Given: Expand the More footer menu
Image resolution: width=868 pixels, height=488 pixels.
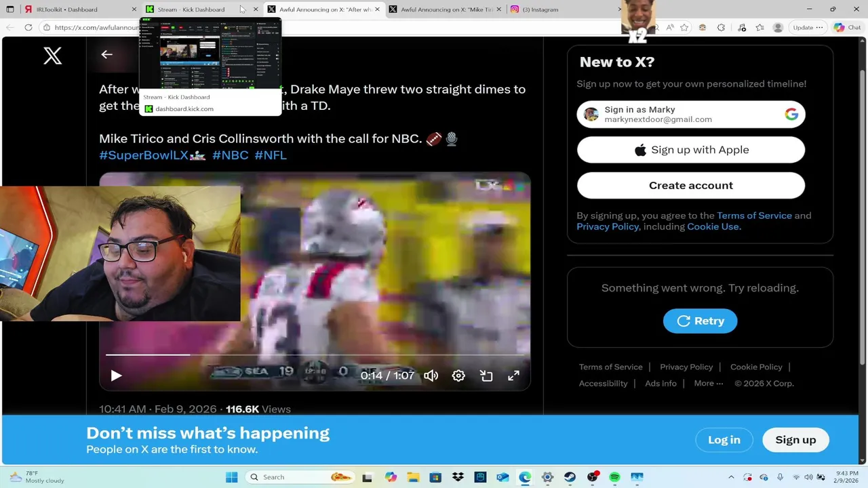Looking at the screenshot, I should point(708,383).
